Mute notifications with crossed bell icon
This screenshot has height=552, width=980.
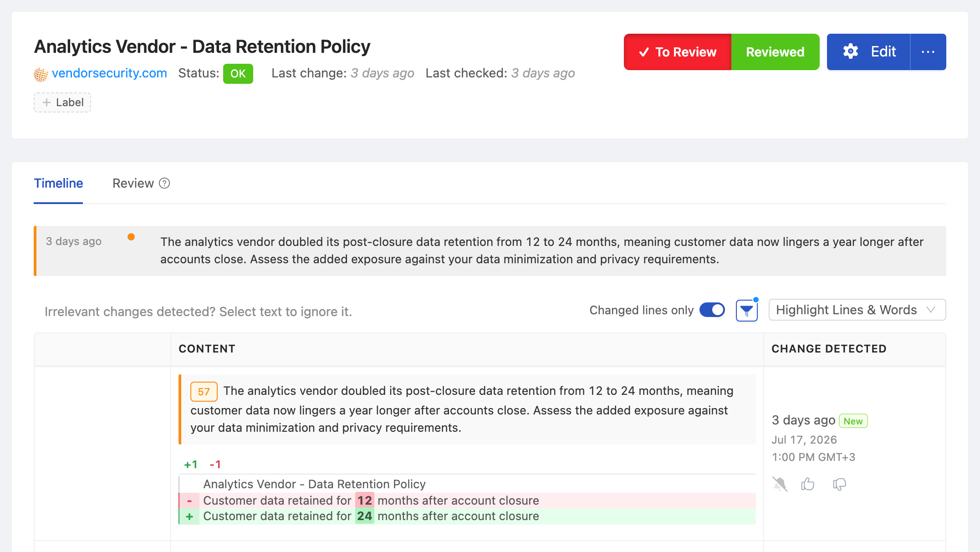pos(780,484)
